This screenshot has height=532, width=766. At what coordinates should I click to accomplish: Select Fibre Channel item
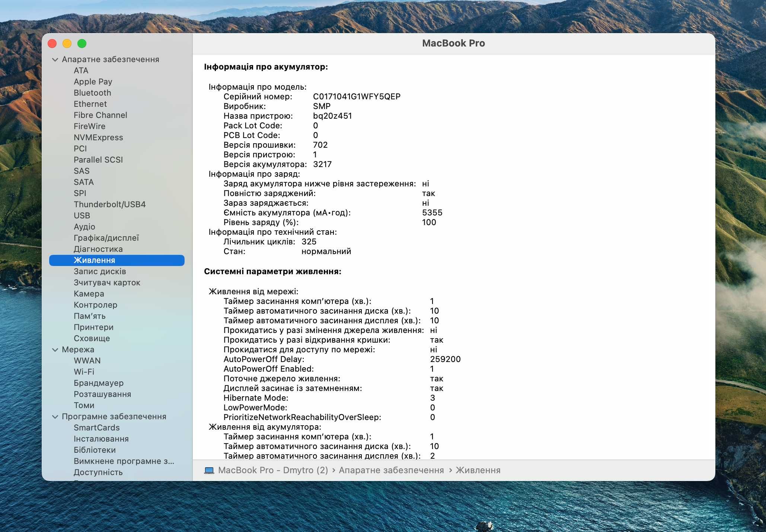100,115
